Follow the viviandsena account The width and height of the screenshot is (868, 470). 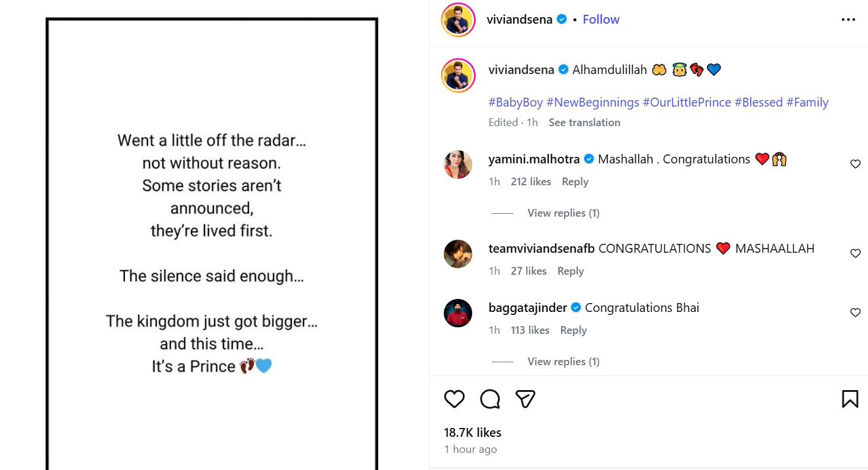[x=601, y=20]
